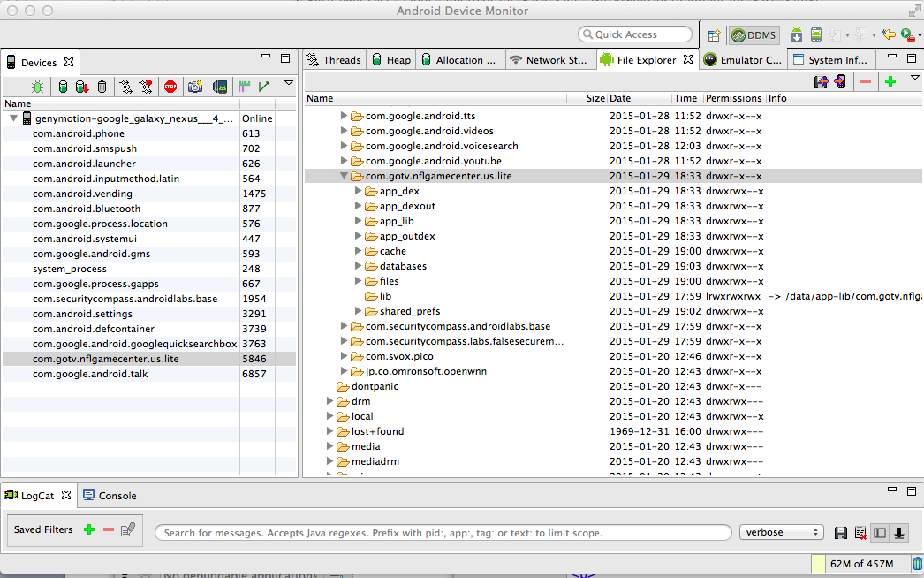Toggle display of saved filters view
The width and height of the screenshot is (924, 578).
880,533
